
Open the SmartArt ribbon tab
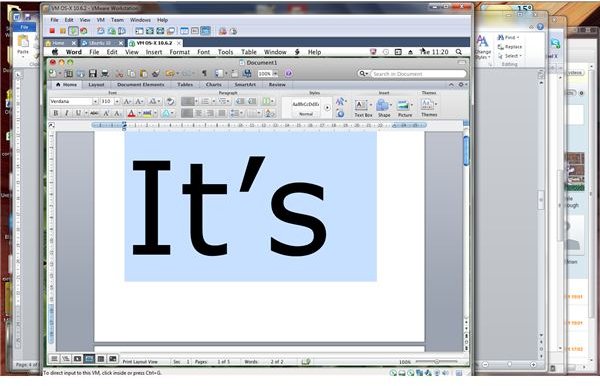pyautogui.click(x=245, y=85)
